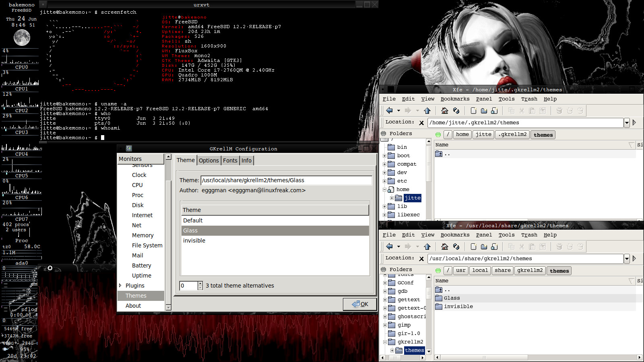Create a new file in the /usr/local Xfe window
The width and height of the screenshot is (644, 362).
pyautogui.click(x=473, y=247)
